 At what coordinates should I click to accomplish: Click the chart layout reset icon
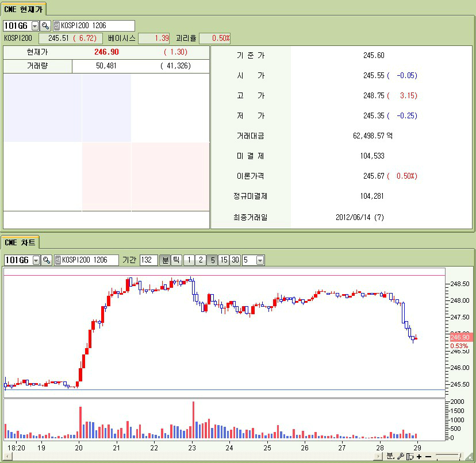click(x=410, y=456)
